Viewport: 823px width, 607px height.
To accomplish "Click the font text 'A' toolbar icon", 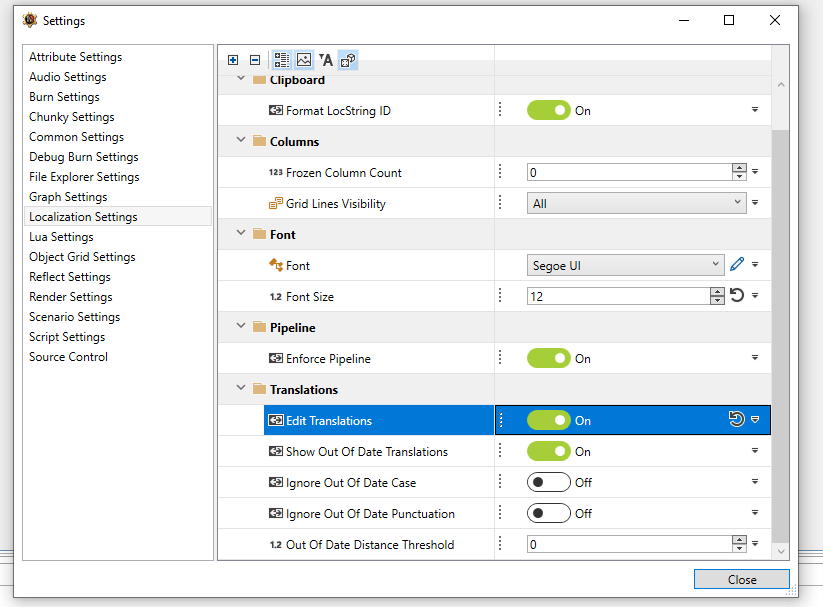I will (326, 60).
